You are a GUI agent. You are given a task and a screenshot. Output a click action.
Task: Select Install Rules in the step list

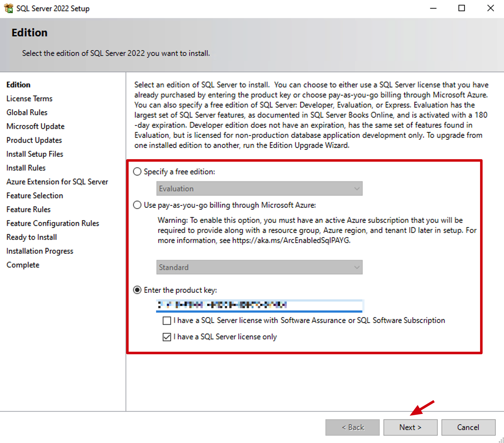(26, 168)
